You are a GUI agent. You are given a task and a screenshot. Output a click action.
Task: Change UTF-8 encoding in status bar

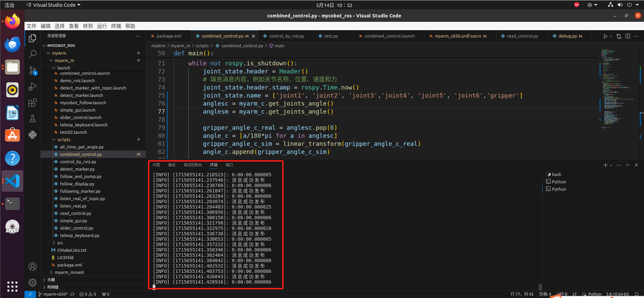click(x=562, y=294)
